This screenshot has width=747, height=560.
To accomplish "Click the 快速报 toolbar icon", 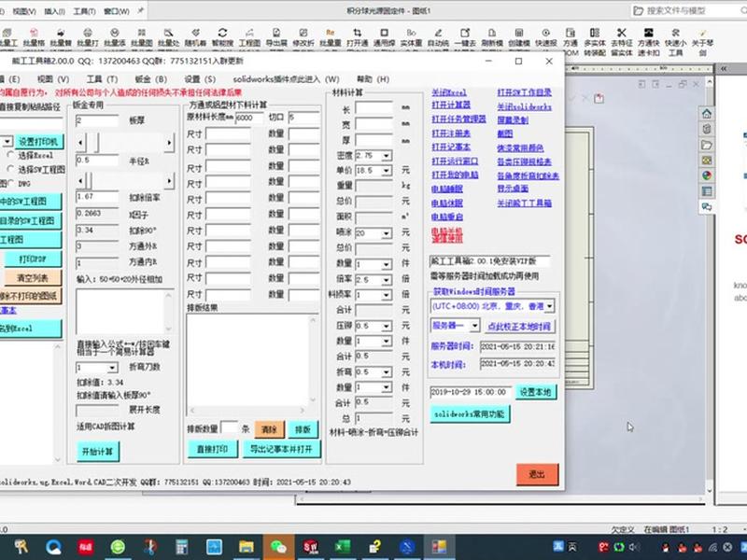I will (x=545, y=33).
